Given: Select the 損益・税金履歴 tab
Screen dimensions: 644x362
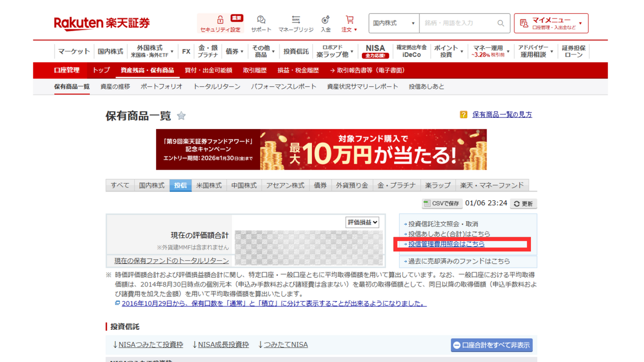Looking at the screenshot, I should 298,71.
